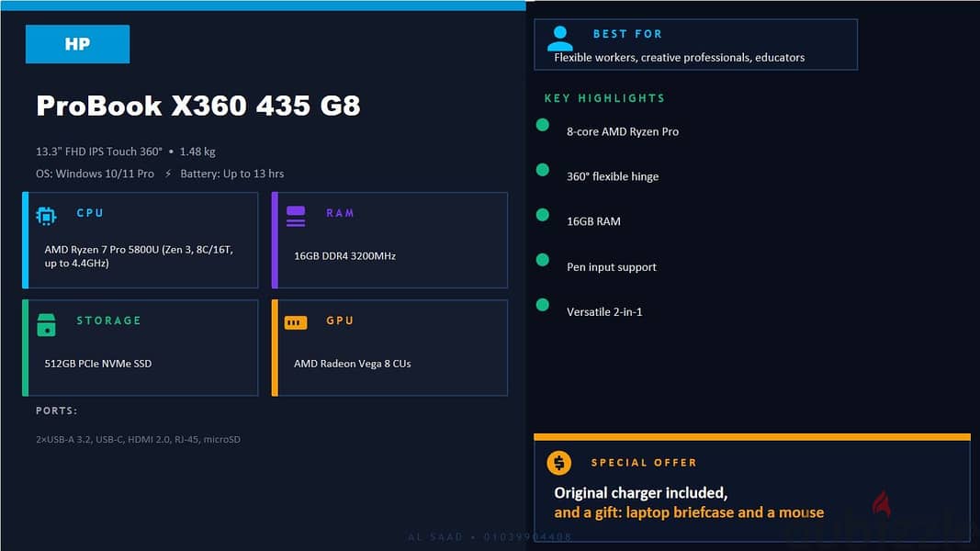Click the Best For person icon
This screenshot has width=980, height=551.
(x=560, y=39)
